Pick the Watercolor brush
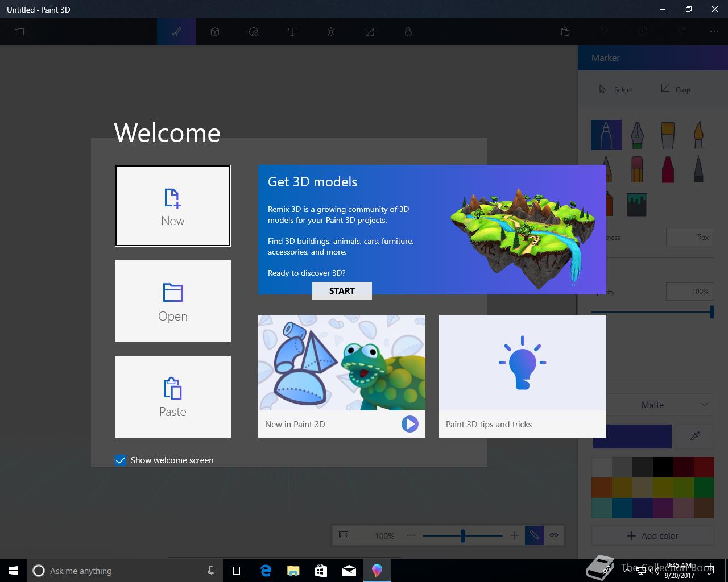Viewport: 728px width, 582px height. pyautogui.click(x=698, y=135)
